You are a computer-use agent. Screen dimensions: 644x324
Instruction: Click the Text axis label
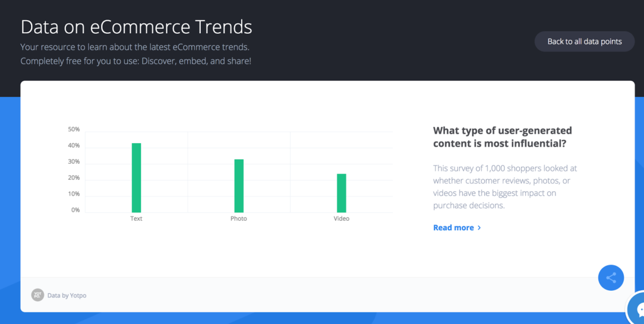coord(137,218)
